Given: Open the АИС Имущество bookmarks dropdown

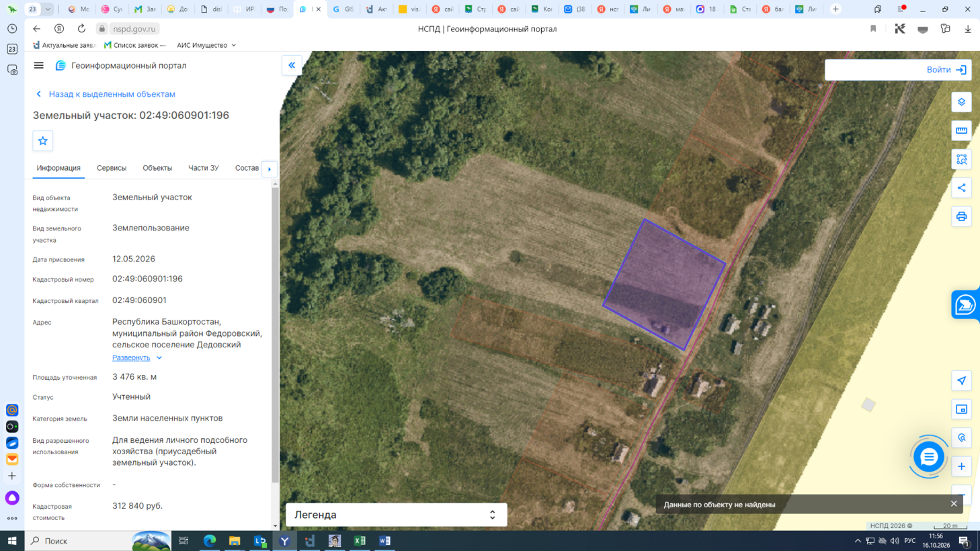Looking at the screenshot, I should point(206,45).
